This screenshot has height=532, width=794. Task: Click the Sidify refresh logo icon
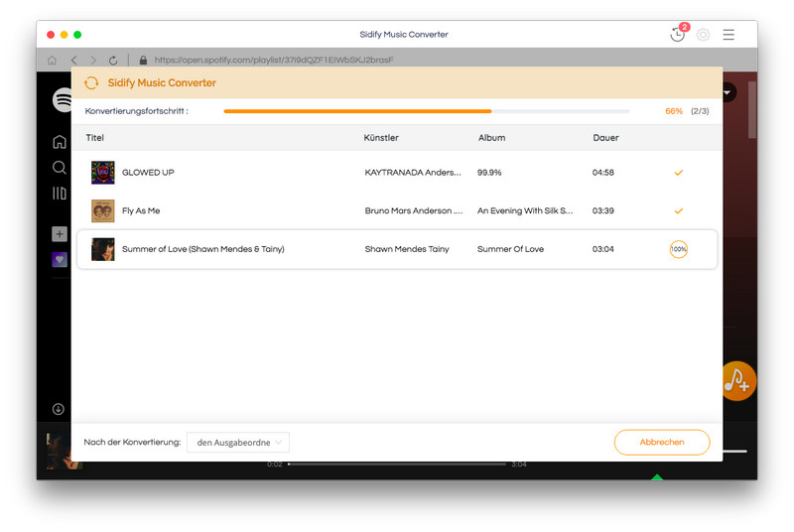91,83
